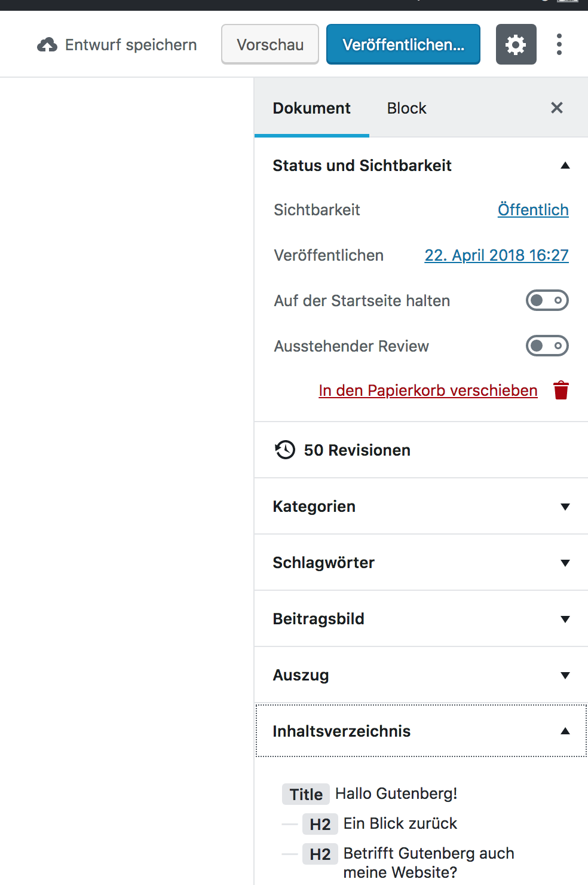Click the publish date 22. April 2018
Image resolution: width=588 pixels, height=885 pixels.
pyautogui.click(x=496, y=255)
